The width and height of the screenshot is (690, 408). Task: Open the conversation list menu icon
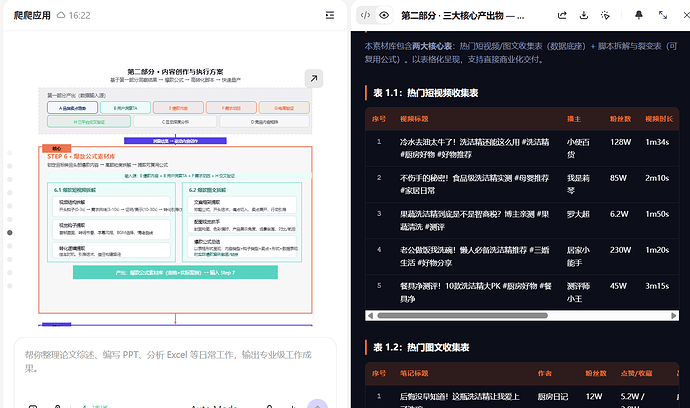click(x=330, y=15)
